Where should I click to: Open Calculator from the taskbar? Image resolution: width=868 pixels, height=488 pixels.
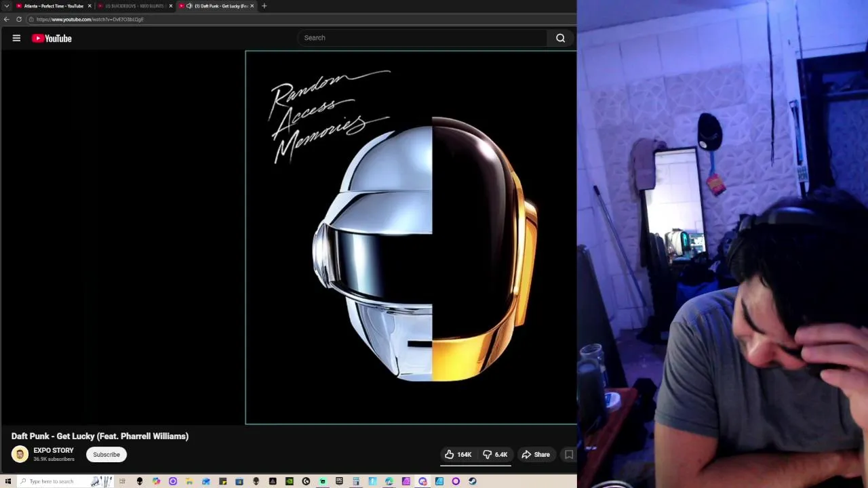pyautogui.click(x=356, y=481)
